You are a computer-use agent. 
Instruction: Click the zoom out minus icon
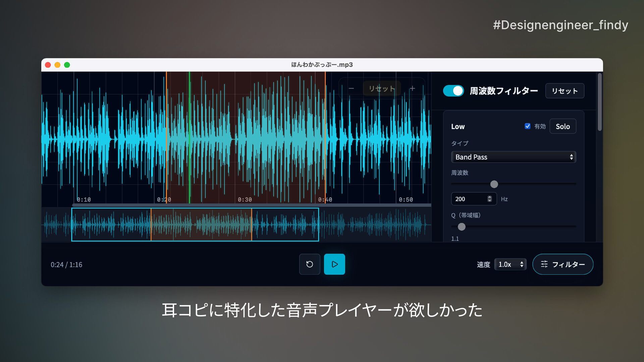click(x=351, y=88)
